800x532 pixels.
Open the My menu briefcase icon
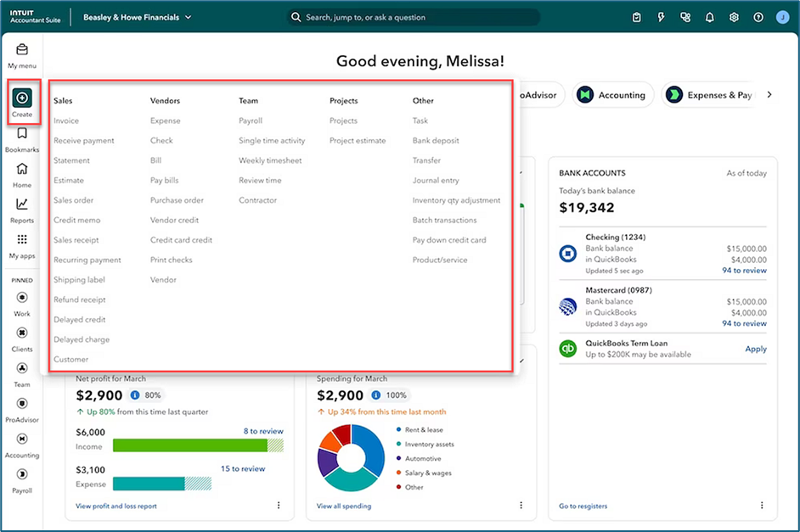click(x=22, y=50)
